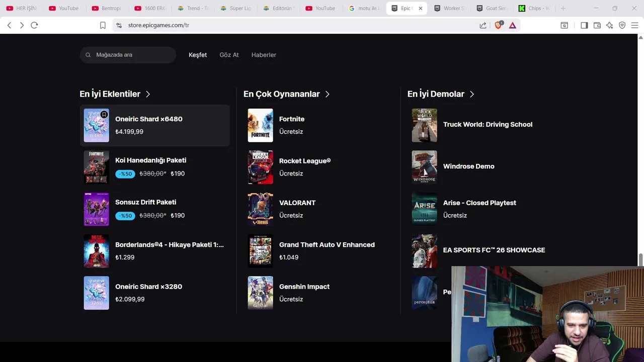Switch to the 1600 ERK browser tab

tap(150, 8)
